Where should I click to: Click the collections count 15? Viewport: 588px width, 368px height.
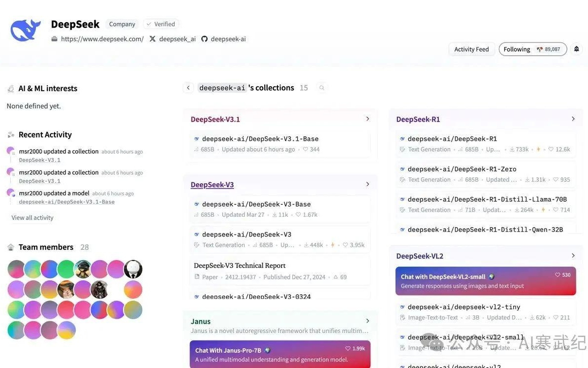click(304, 88)
